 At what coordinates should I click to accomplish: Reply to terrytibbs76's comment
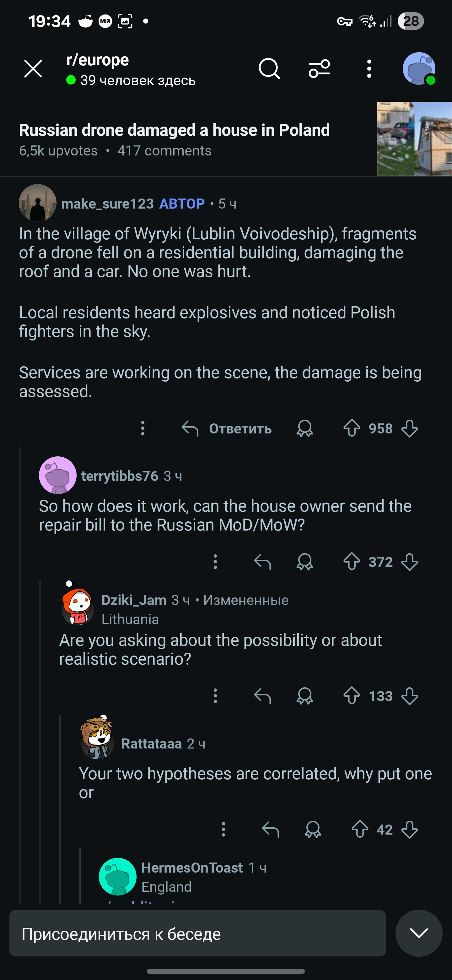[262, 562]
